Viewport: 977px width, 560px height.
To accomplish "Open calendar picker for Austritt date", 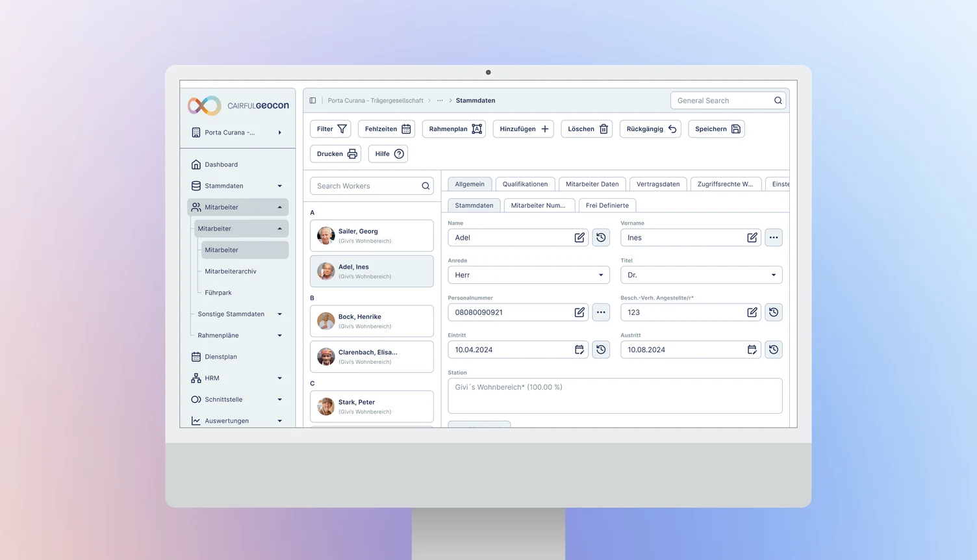I will [x=752, y=350].
